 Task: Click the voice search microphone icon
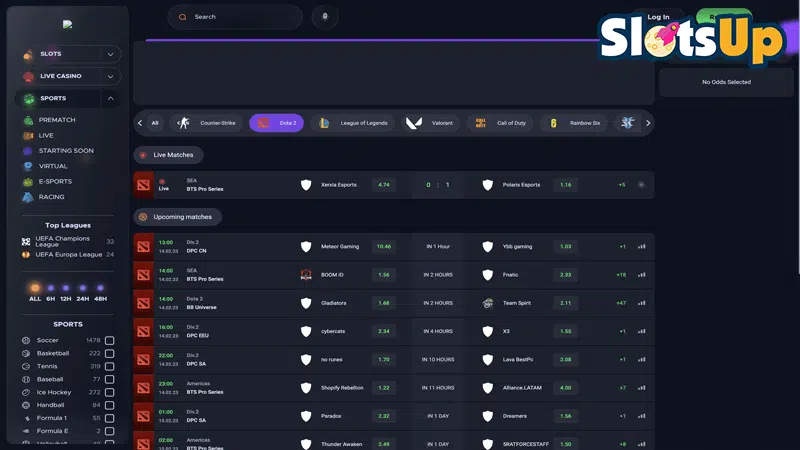pyautogui.click(x=325, y=17)
